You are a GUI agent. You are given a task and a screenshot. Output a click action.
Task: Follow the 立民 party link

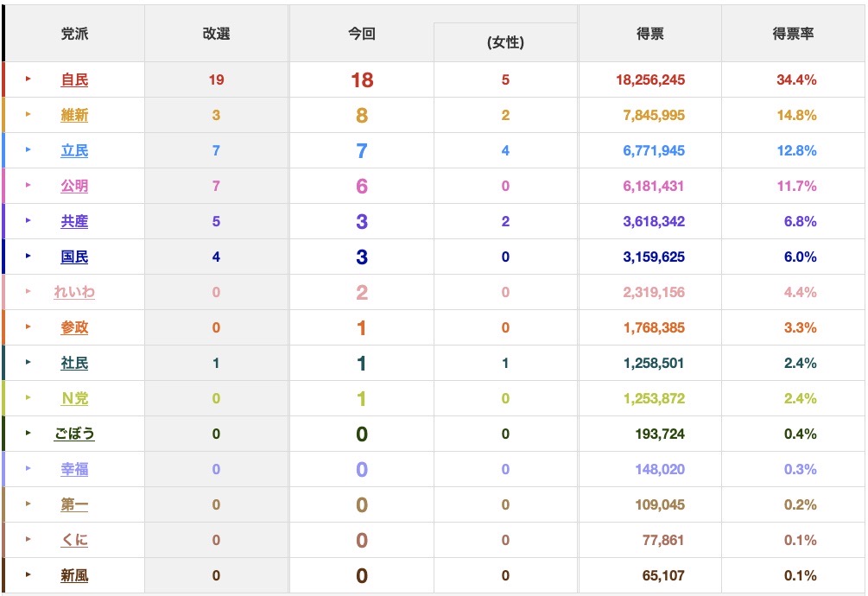tap(74, 151)
